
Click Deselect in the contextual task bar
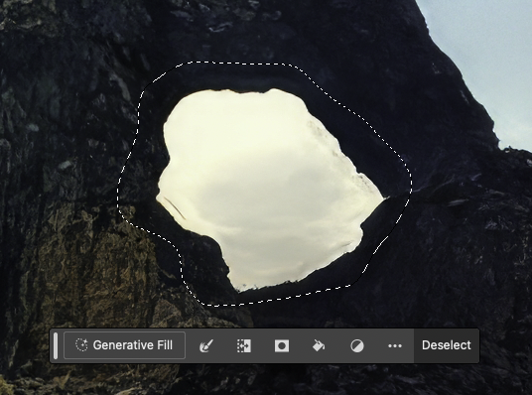(447, 345)
